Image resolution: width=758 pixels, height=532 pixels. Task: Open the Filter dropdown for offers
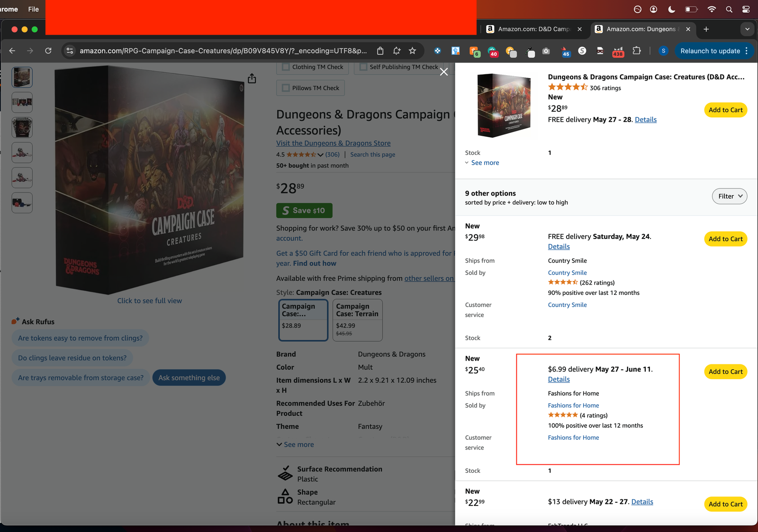pyautogui.click(x=730, y=196)
